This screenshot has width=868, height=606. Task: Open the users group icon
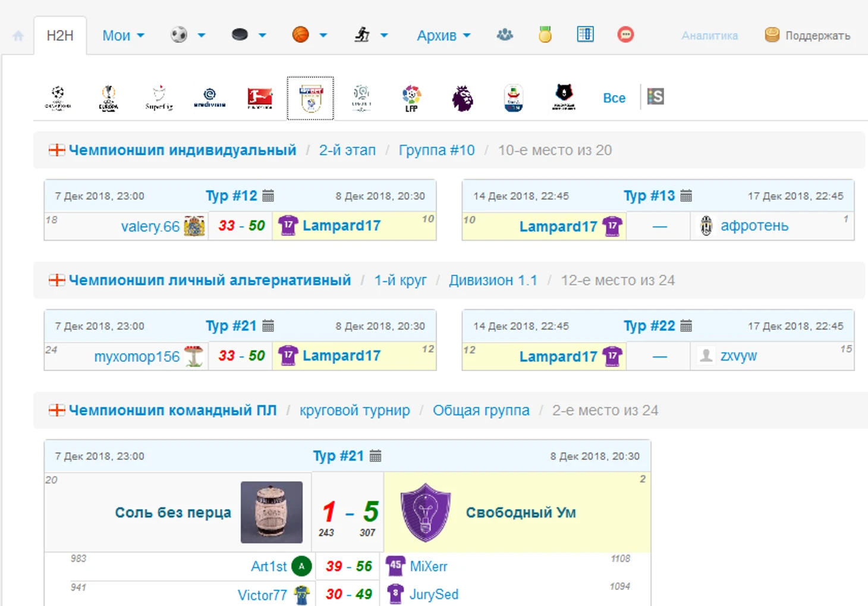(x=505, y=35)
